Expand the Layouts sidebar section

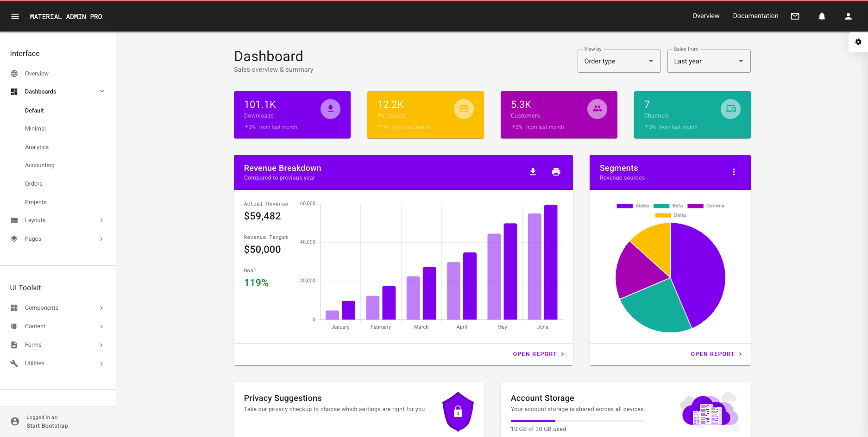pos(101,220)
